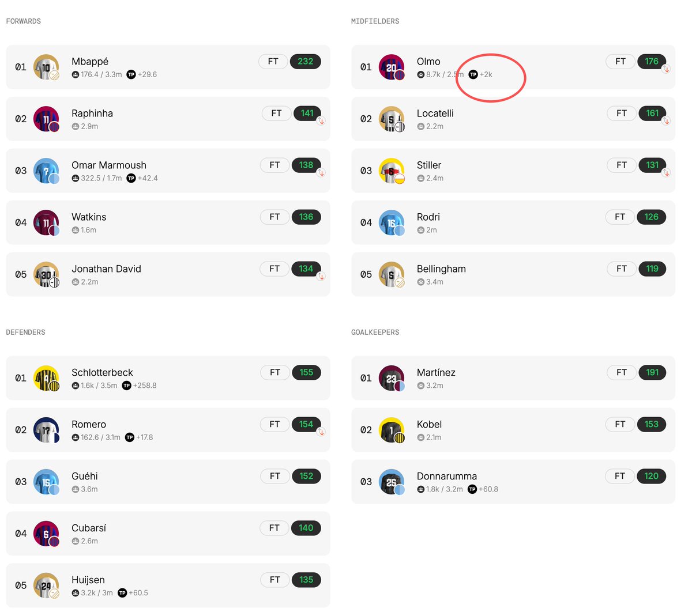Click Schlotterbeck's yellow jersey avatar
This screenshot has height=616, width=692.
pyautogui.click(x=46, y=378)
